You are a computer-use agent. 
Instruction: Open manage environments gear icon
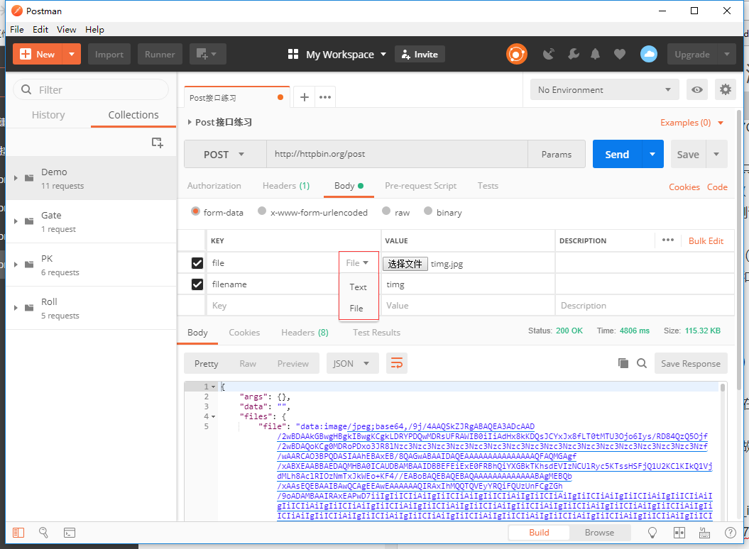point(725,90)
